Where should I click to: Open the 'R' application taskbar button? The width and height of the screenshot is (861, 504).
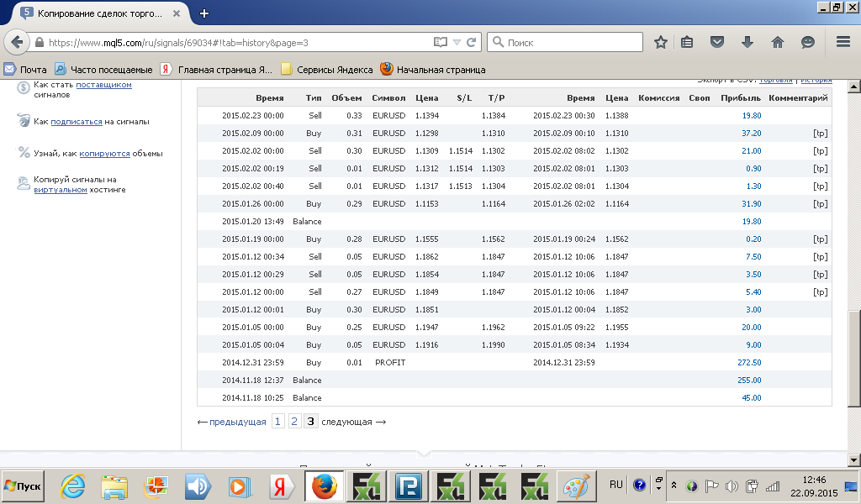[409, 486]
